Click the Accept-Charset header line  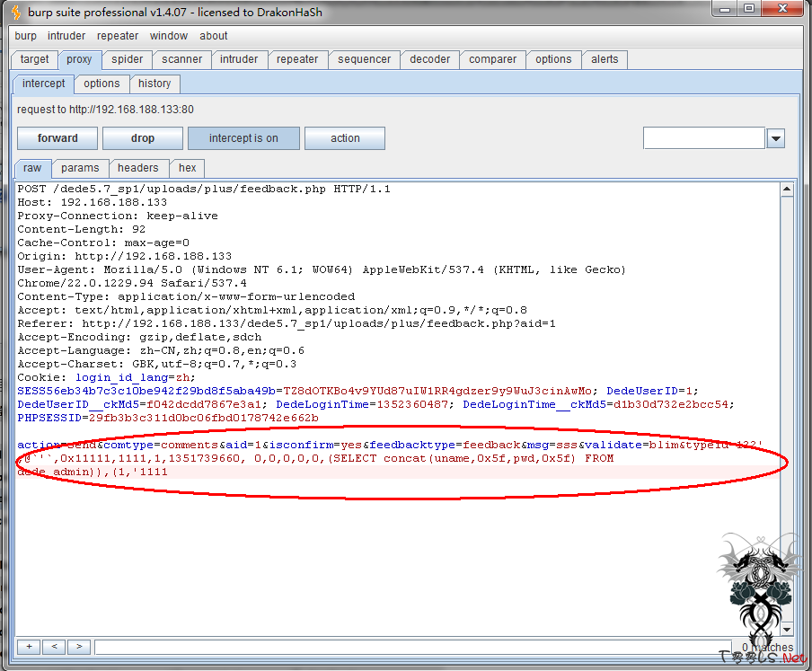click(x=157, y=364)
